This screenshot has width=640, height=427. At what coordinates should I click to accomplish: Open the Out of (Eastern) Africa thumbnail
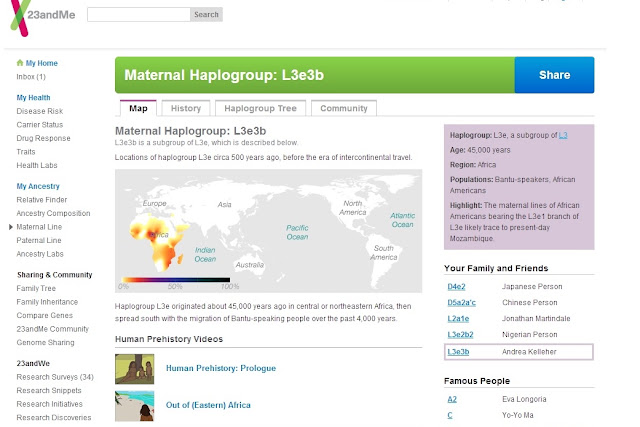pos(134,406)
